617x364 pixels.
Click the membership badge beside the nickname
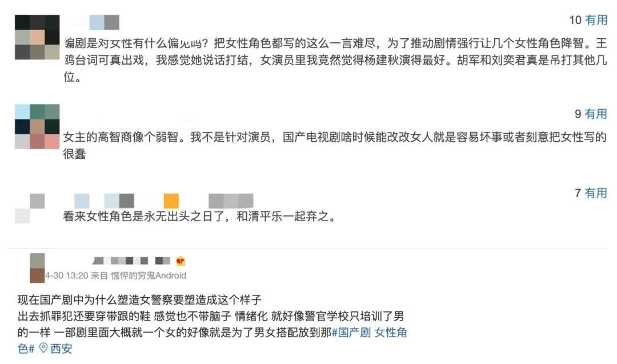181,261
